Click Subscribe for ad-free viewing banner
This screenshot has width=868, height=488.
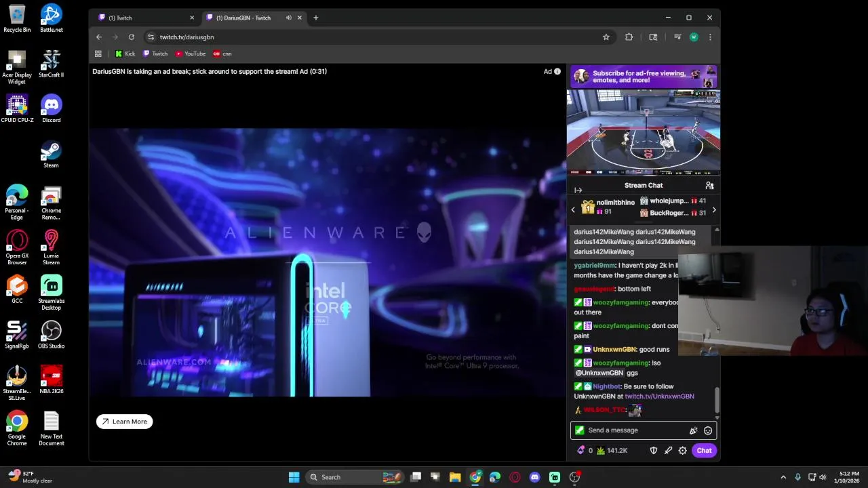coord(644,77)
